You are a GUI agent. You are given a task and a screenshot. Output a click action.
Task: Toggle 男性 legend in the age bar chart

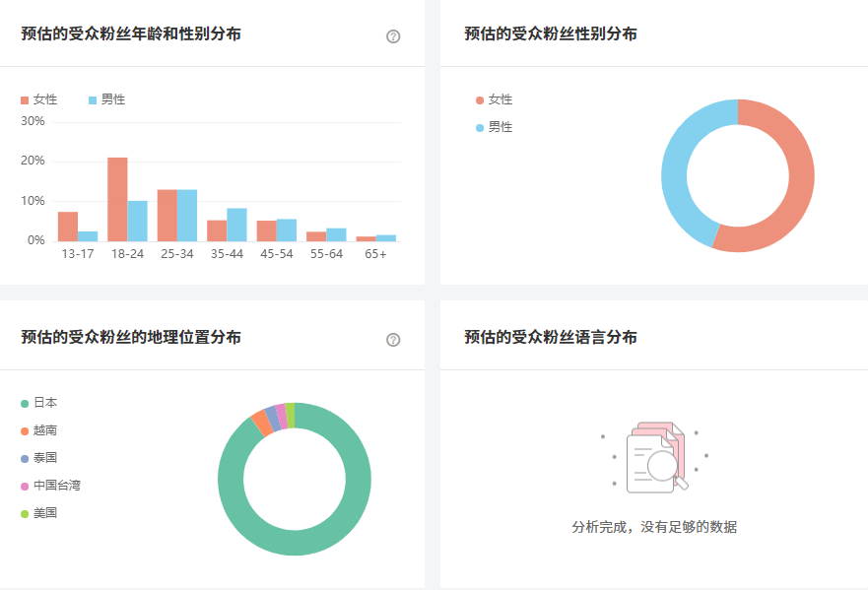(x=107, y=99)
